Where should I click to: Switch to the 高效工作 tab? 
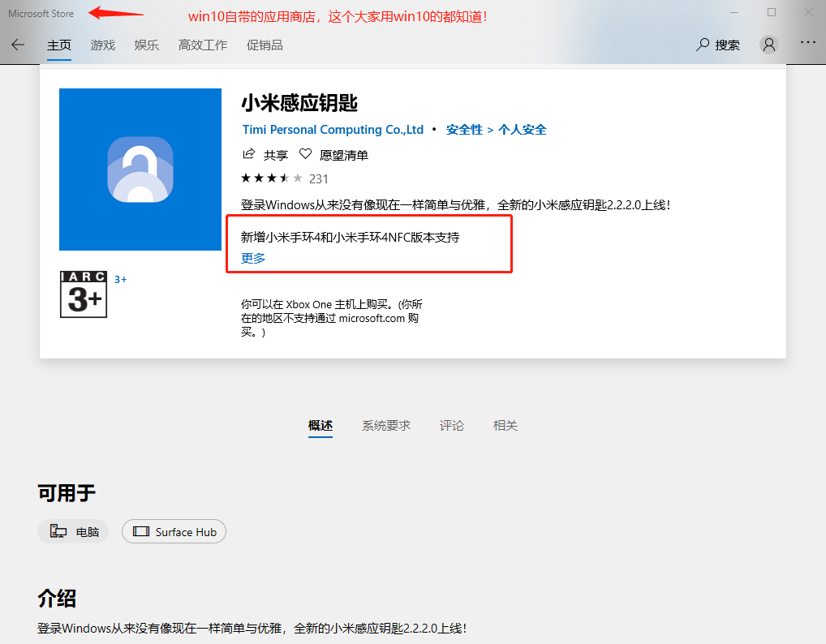point(203,45)
